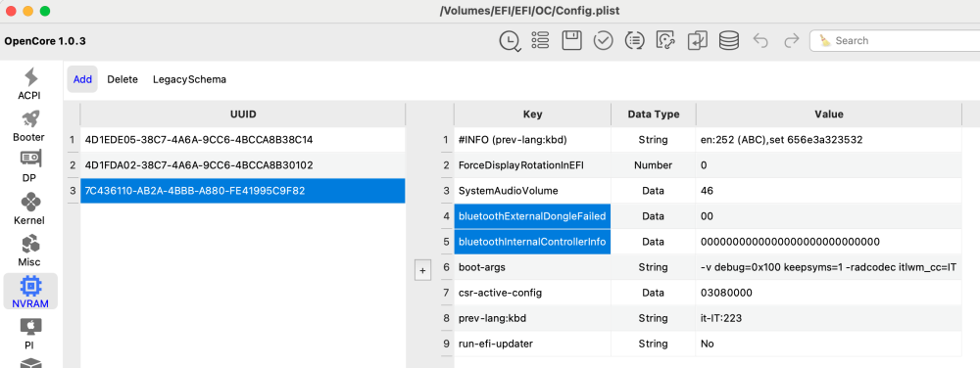Viewport: 980px width, 368px height.
Task: Select the run-efi-updater key
Action: (x=532, y=344)
